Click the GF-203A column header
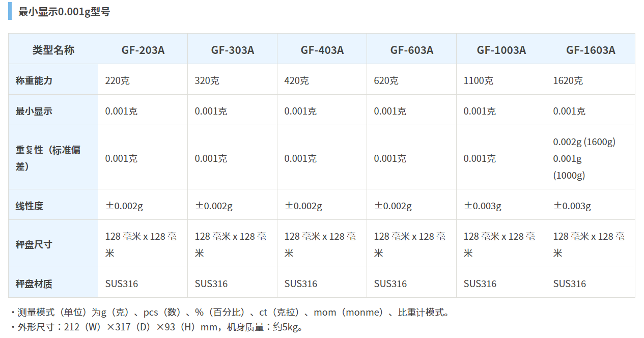This screenshot has height=338, width=644. 143,50
